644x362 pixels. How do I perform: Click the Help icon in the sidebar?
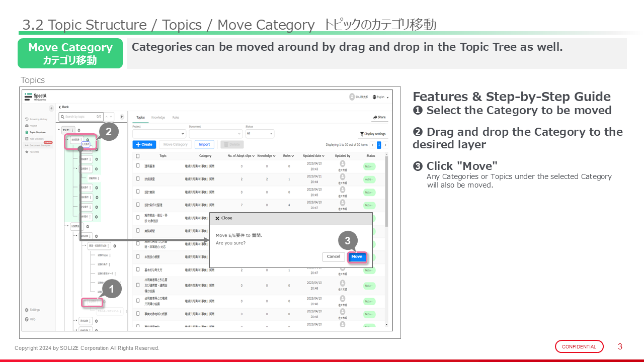27,319
